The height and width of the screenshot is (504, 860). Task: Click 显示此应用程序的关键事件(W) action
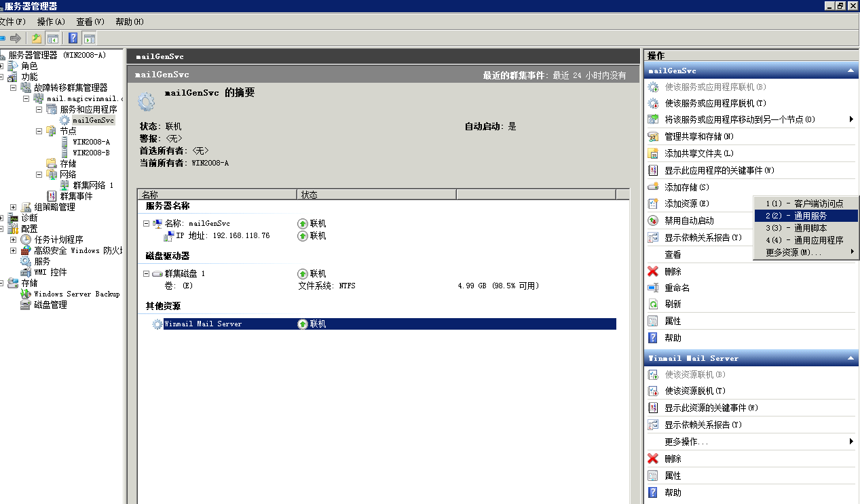pos(719,170)
